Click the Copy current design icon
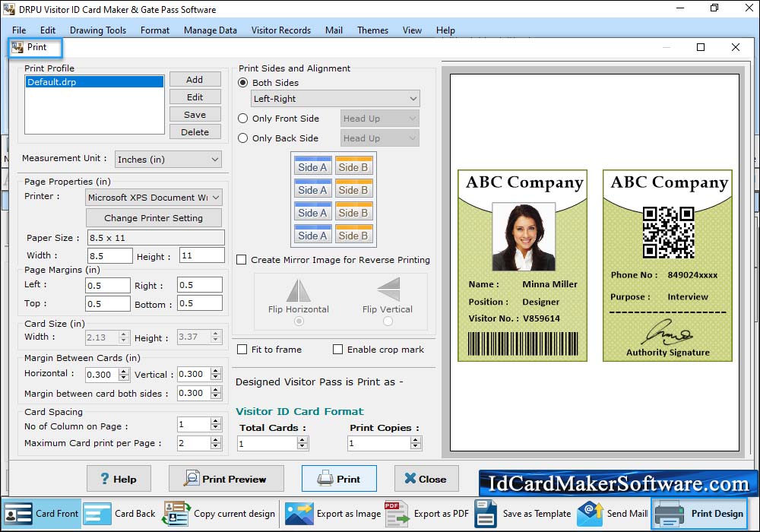 click(176, 514)
